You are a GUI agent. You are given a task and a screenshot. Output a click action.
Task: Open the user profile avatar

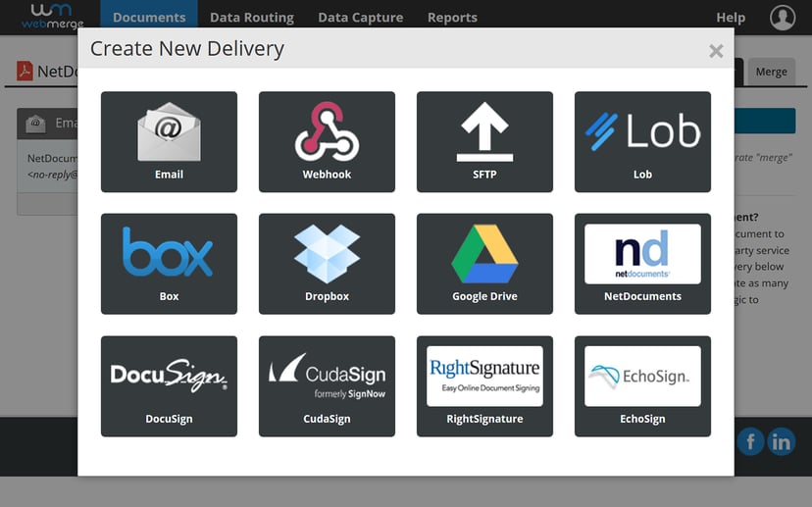[783, 17]
